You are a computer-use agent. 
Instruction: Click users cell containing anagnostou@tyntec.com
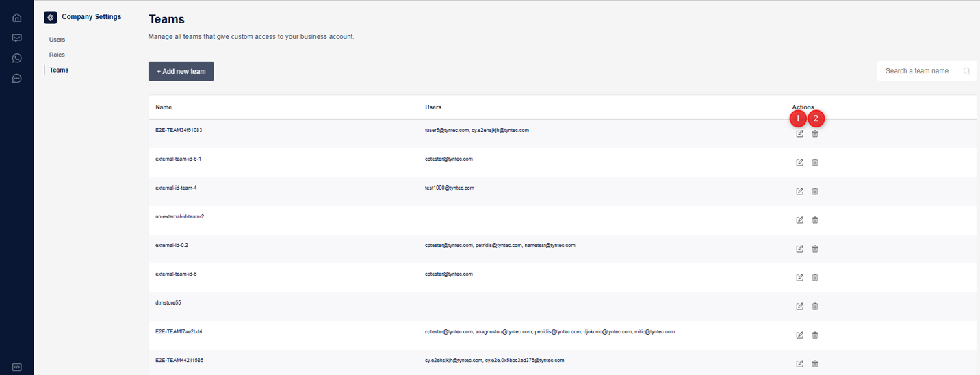tap(550, 331)
